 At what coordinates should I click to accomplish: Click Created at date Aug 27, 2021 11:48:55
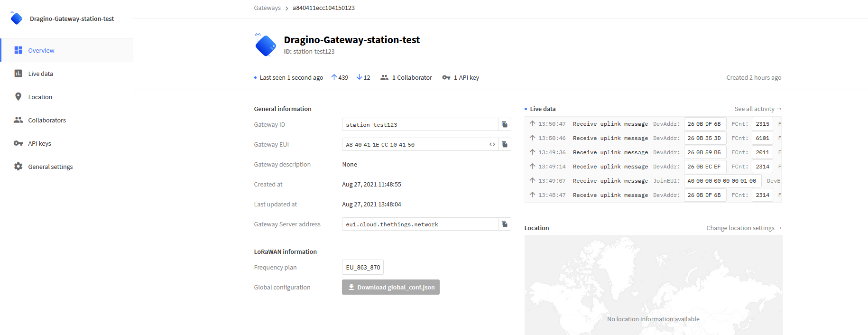coord(371,184)
